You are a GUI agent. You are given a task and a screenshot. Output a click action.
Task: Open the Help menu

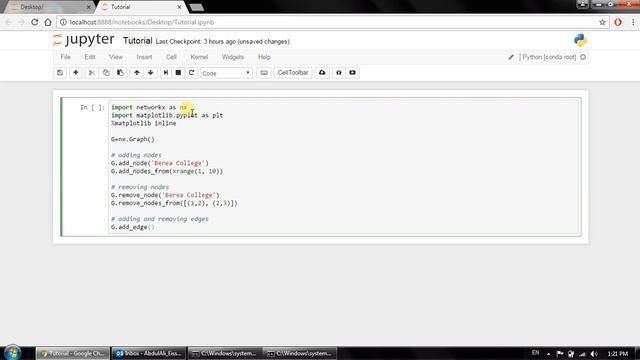coord(264,57)
